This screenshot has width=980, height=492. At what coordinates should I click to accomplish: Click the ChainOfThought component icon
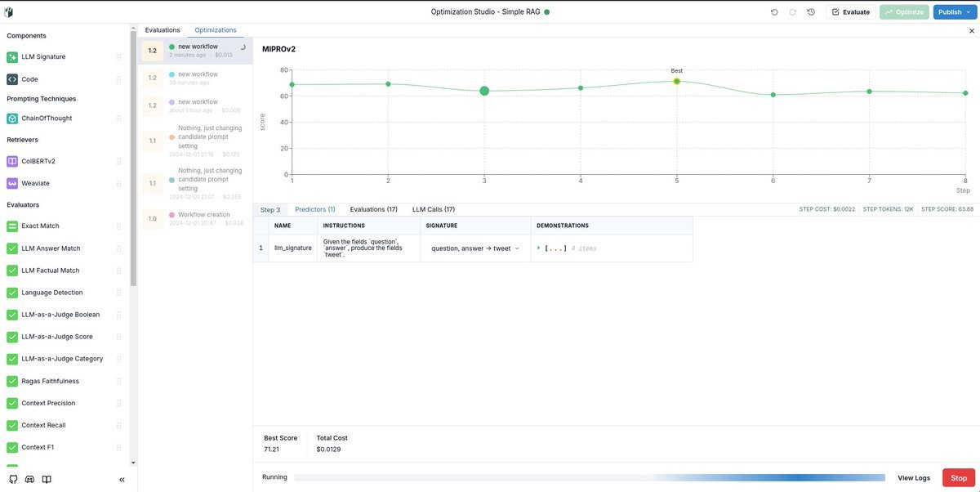click(12, 119)
